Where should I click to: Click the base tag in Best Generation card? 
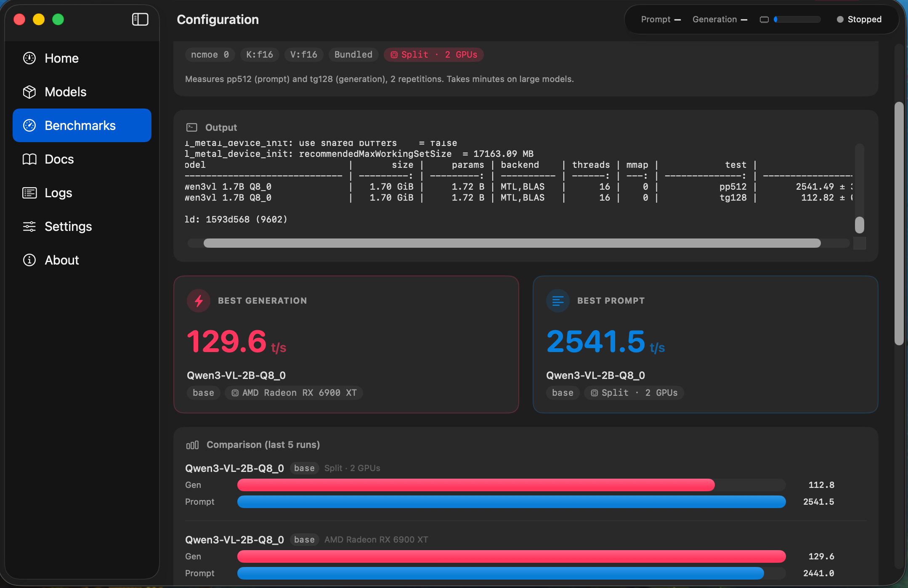pos(204,393)
